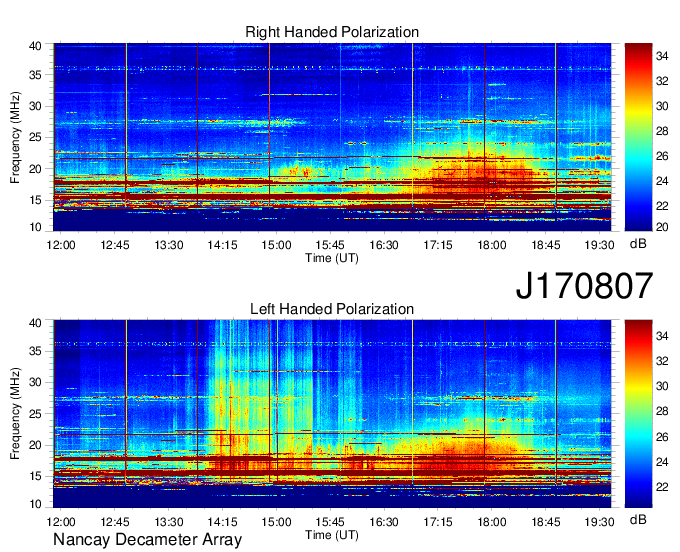This screenshot has width=680, height=552.
Task: Choose the 20 MHz tick on Left Handed frequency axis
Action: pos(35,445)
